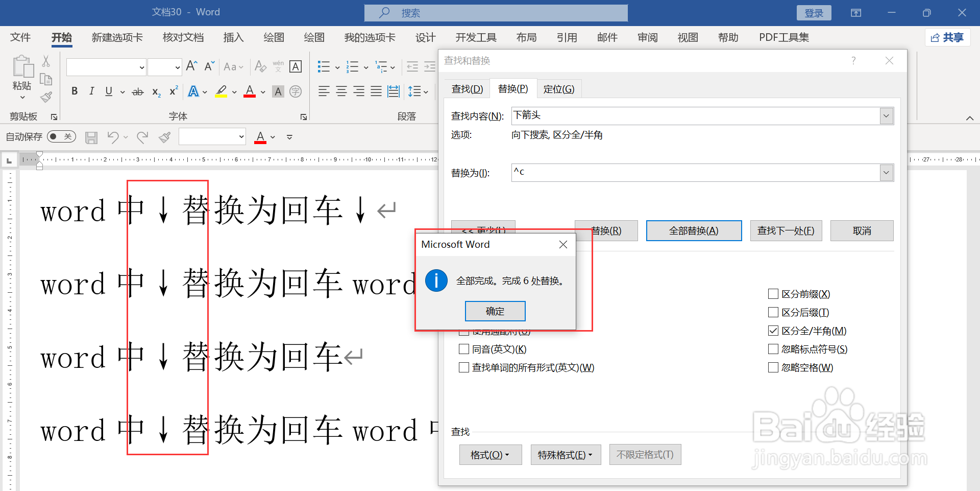This screenshot has height=491, width=980.
Task: Center-align text
Action: [341, 91]
